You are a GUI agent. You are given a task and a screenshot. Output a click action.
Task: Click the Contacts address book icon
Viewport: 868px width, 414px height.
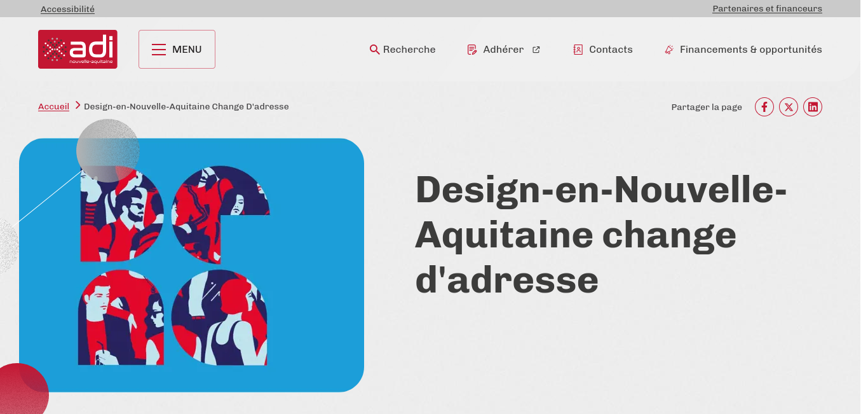(x=578, y=50)
